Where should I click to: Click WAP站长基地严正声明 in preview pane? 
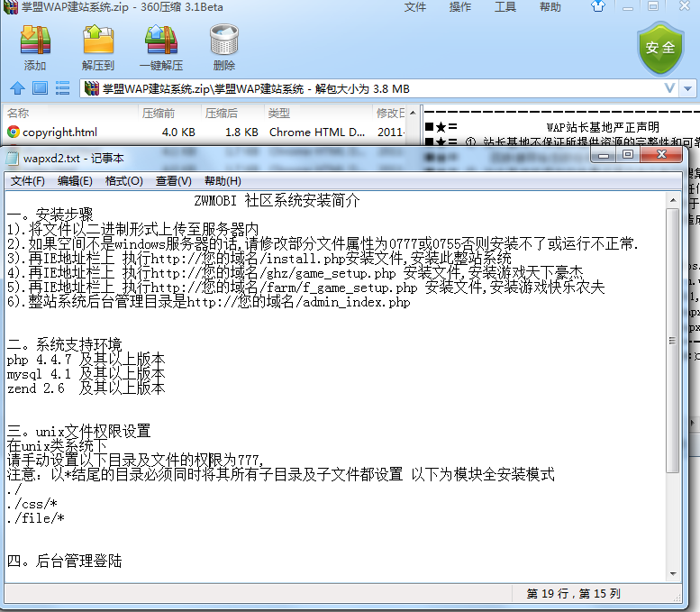pos(603,127)
